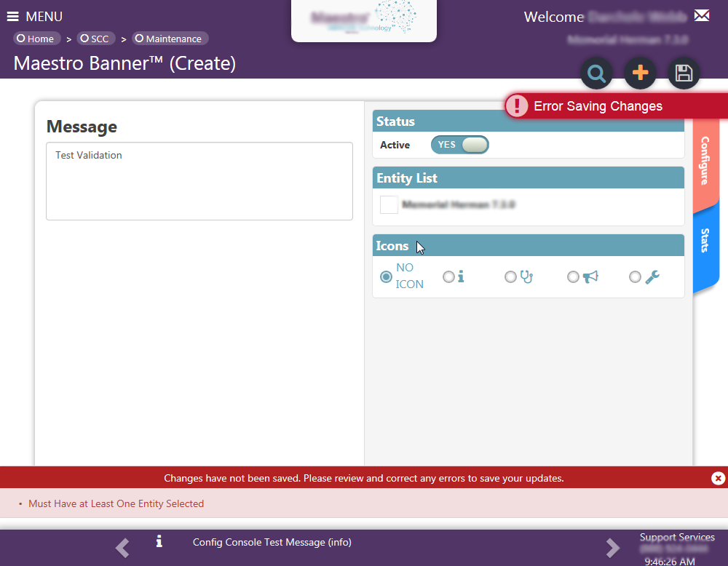728x566 pixels.
Task: Click the 'Message' heading
Action: (x=82, y=127)
